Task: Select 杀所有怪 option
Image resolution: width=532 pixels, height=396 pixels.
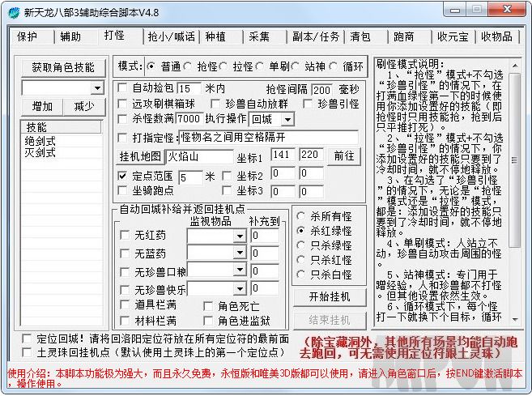Action: 300,216
